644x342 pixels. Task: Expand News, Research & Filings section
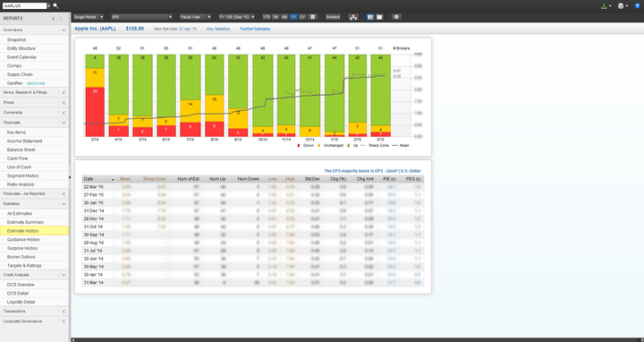tap(64, 92)
